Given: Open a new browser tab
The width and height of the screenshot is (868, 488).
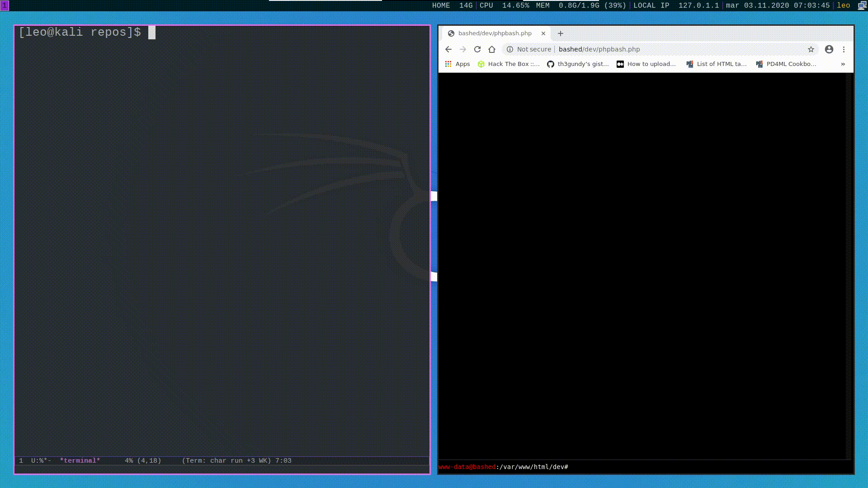Looking at the screenshot, I should (561, 33).
